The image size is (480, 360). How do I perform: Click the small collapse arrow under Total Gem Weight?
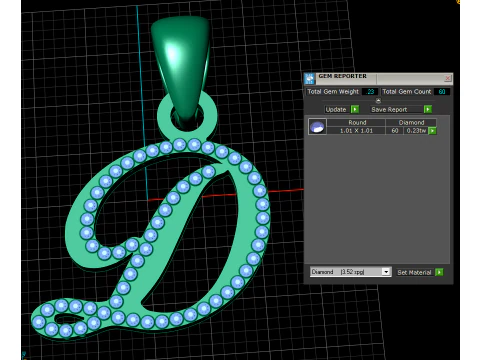(378, 101)
